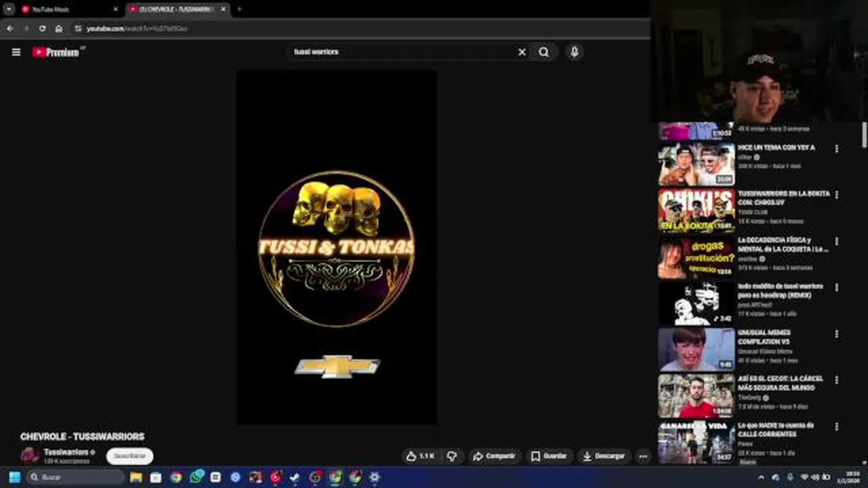Open options for 'HICE UN TEMA CON YSY A'
Screen dimensions: 868x488
(837, 148)
